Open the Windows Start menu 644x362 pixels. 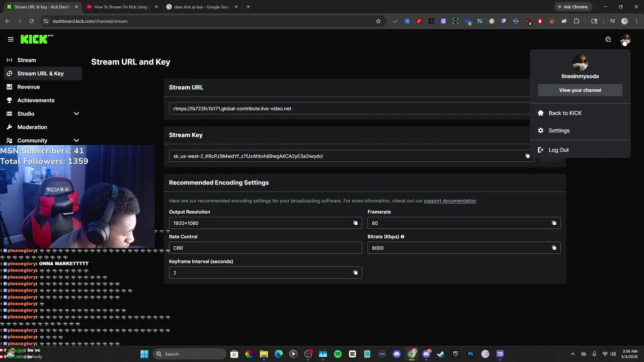click(144, 354)
